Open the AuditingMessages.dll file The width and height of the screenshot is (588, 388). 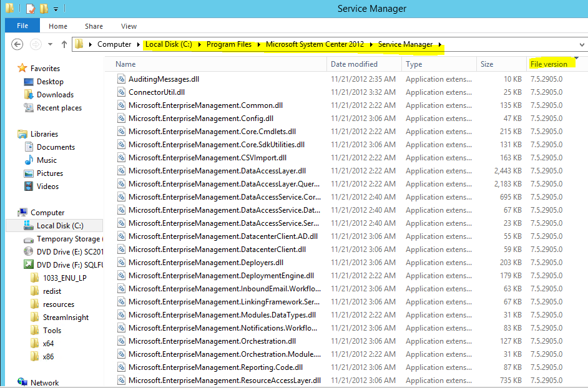(164, 79)
